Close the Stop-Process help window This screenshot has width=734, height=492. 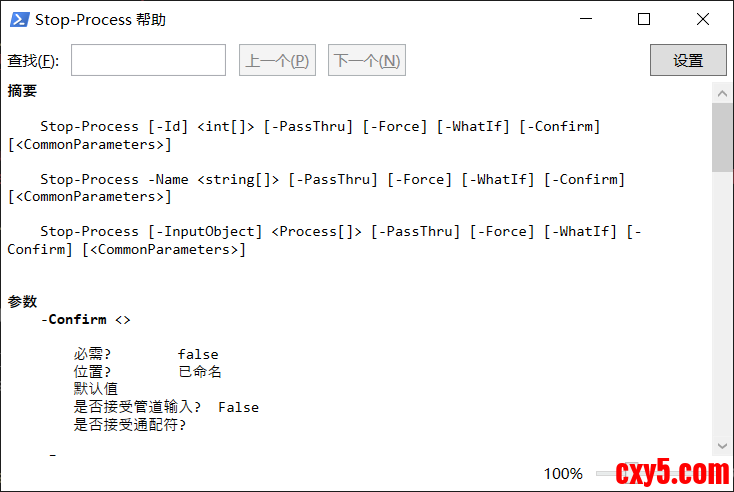click(x=702, y=19)
